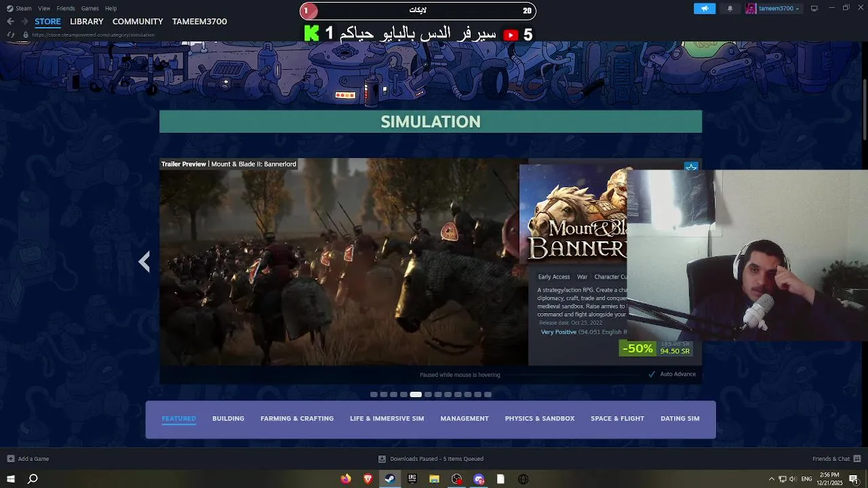Open the Windows Start menu
868x488 pixels.
tap(11, 479)
